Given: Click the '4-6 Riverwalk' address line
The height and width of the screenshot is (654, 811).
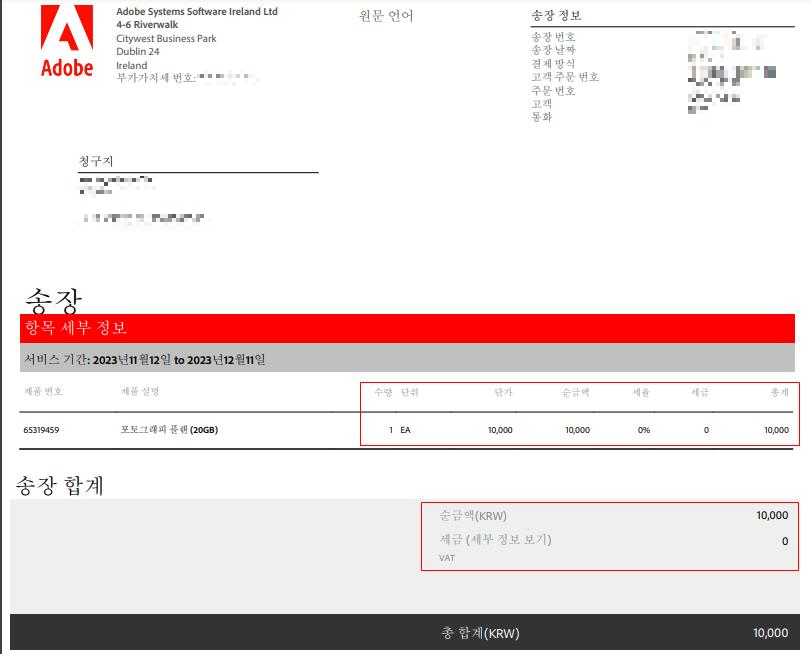Looking at the screenshot, I should point(147,25).
